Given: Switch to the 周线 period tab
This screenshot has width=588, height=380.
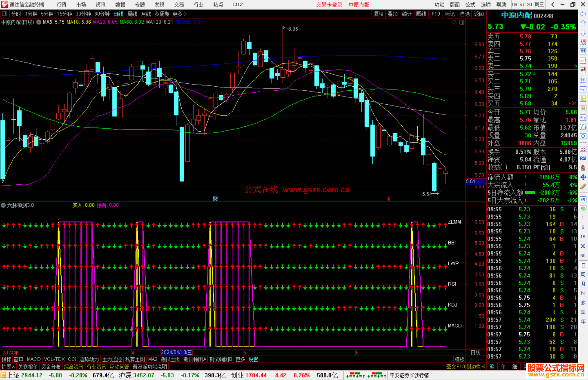Looking at the screenshot, I should pos(132,14).
